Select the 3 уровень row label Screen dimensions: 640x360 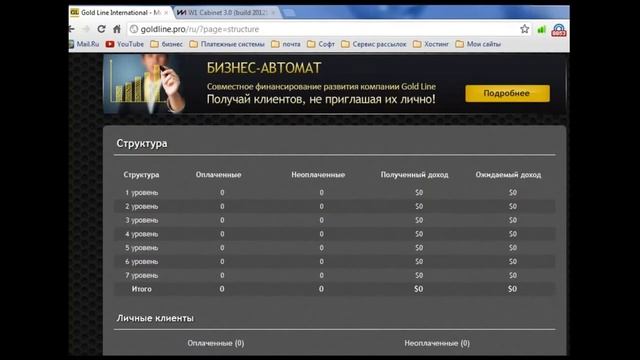[x=142, y=220]
